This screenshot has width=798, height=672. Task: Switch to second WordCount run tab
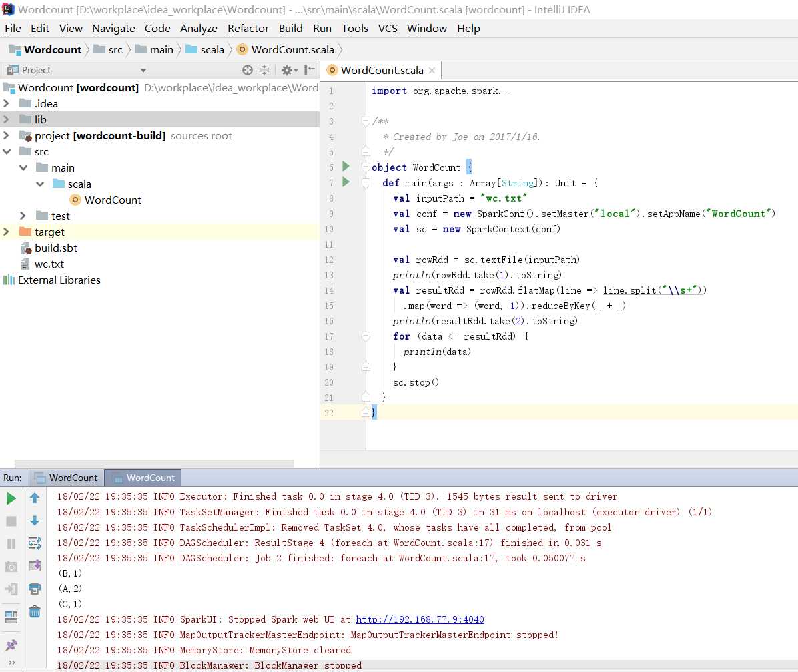(x=143, y=478)
